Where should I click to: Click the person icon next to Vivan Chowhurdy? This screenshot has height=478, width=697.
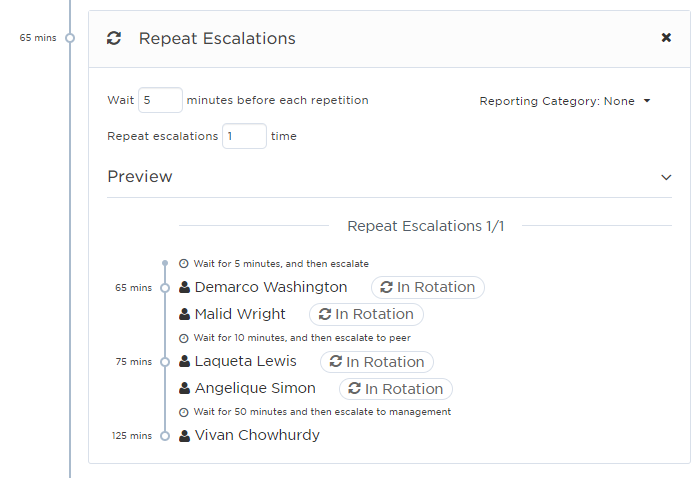pos(185,436)
